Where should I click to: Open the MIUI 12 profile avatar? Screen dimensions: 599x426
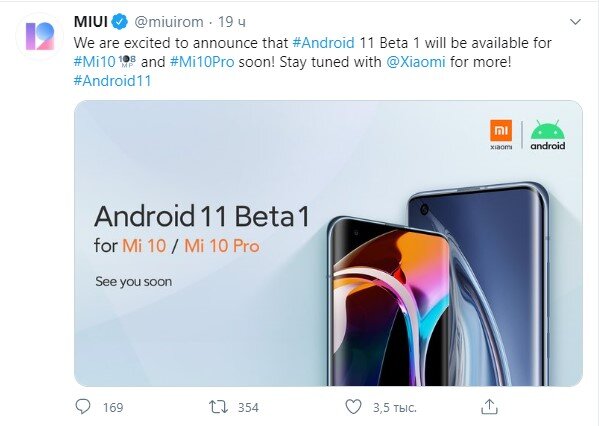tap(40, 37)
